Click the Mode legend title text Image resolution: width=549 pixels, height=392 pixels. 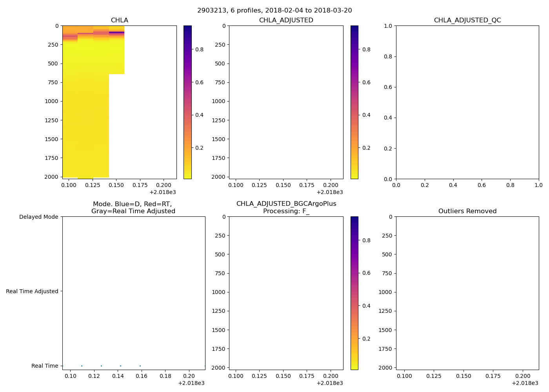(133, 208)
